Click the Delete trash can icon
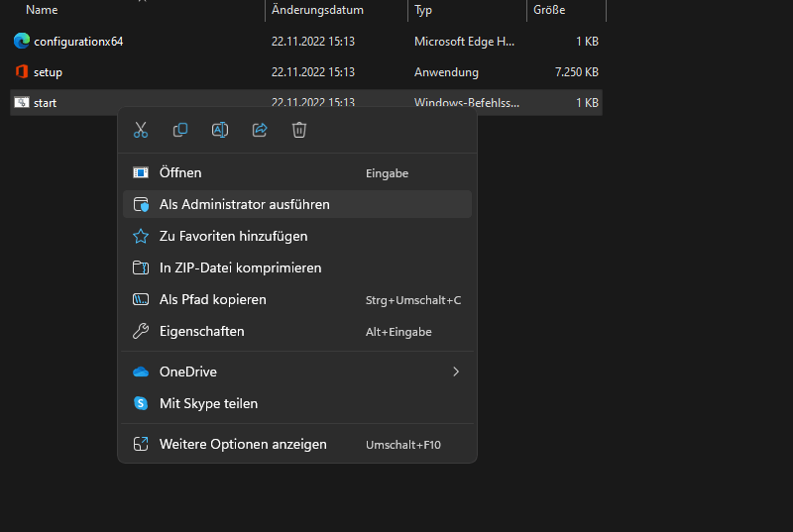Viewport: 793px width, 532px height. [299, 130]
